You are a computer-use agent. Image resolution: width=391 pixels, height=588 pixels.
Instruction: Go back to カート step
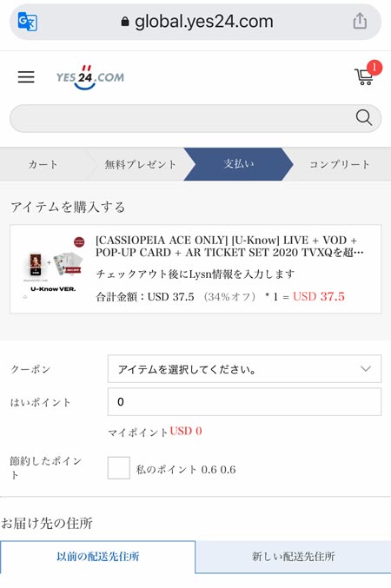tap(43, 164)
